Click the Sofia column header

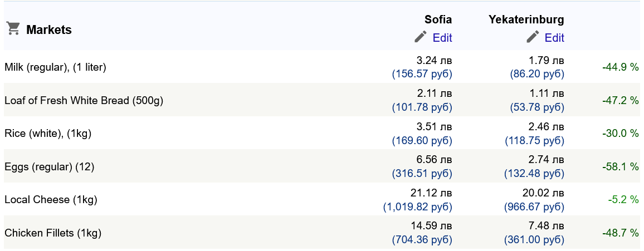click(438, 19)
